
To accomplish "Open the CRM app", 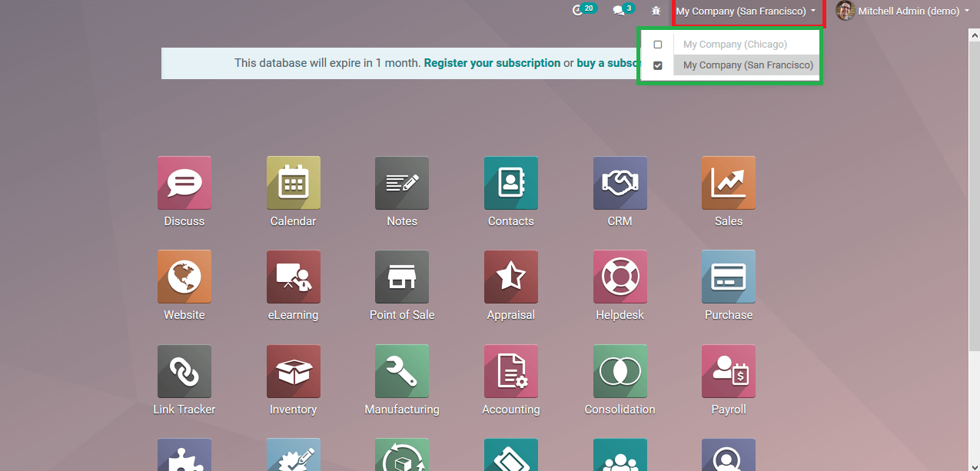I will (620, 183).
